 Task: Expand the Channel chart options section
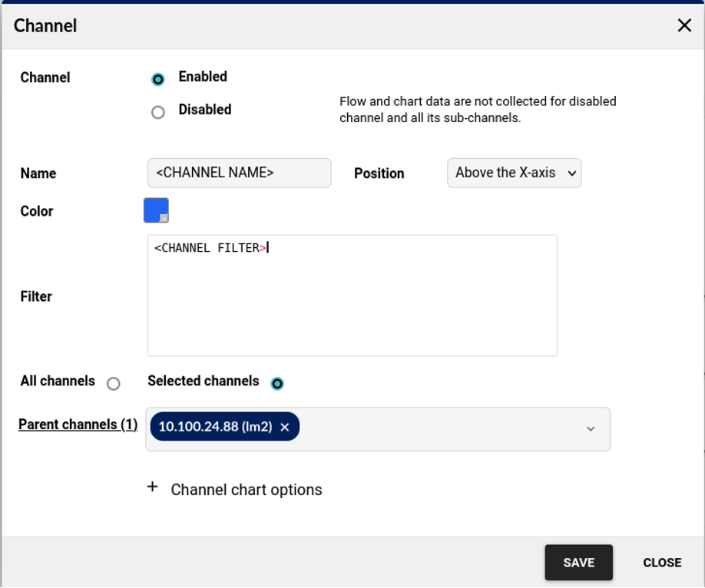246,490
